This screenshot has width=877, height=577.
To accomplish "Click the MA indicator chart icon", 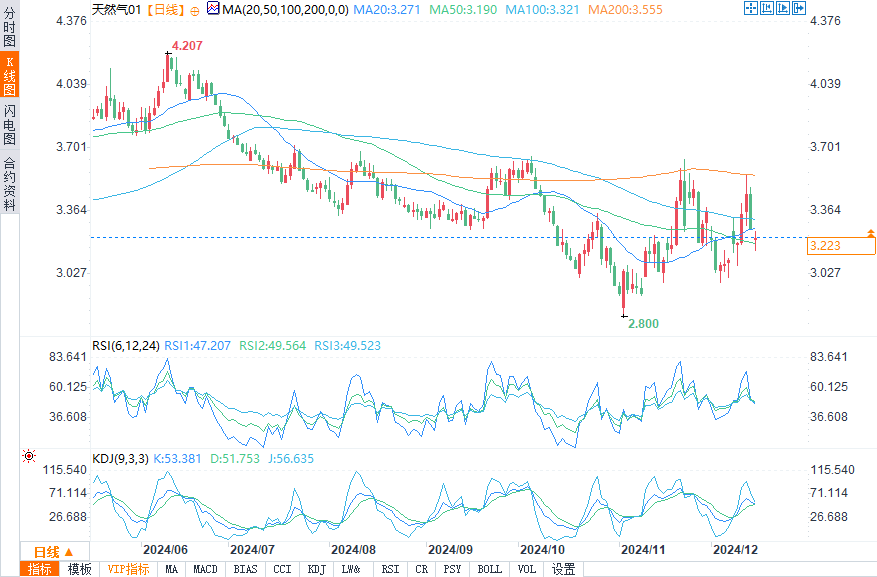I will [x=213, y=9].
